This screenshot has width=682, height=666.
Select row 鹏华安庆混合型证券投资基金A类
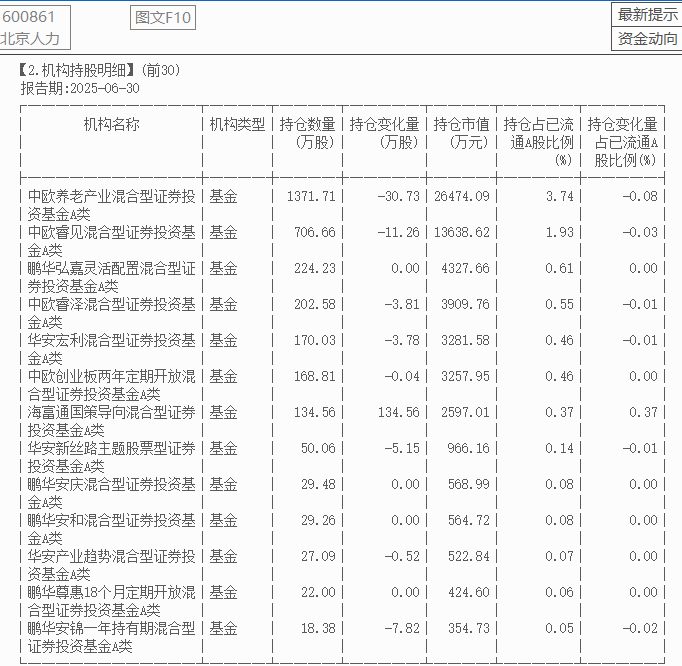click(x=342, y=494)
